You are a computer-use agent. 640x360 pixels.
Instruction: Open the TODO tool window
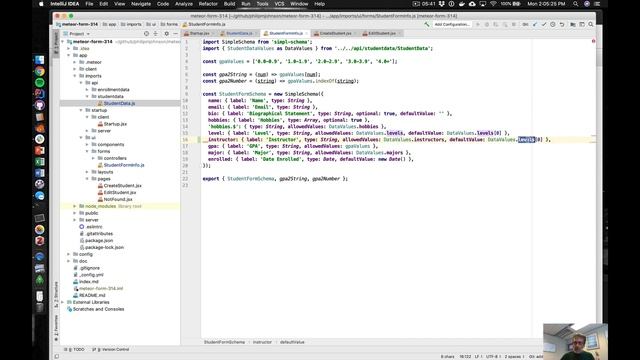click(x=75, y=349)
